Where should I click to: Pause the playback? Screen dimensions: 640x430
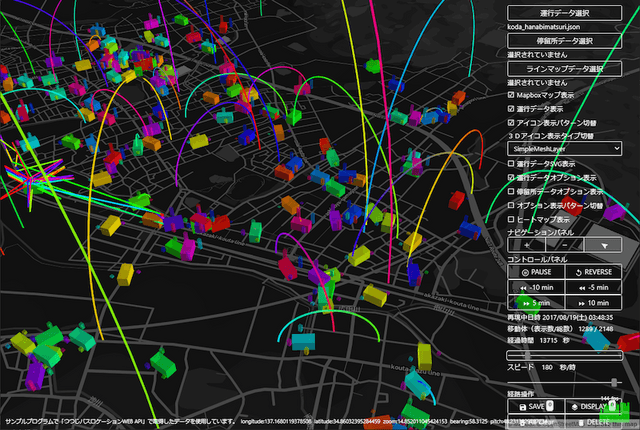click(x=536, y=272)
